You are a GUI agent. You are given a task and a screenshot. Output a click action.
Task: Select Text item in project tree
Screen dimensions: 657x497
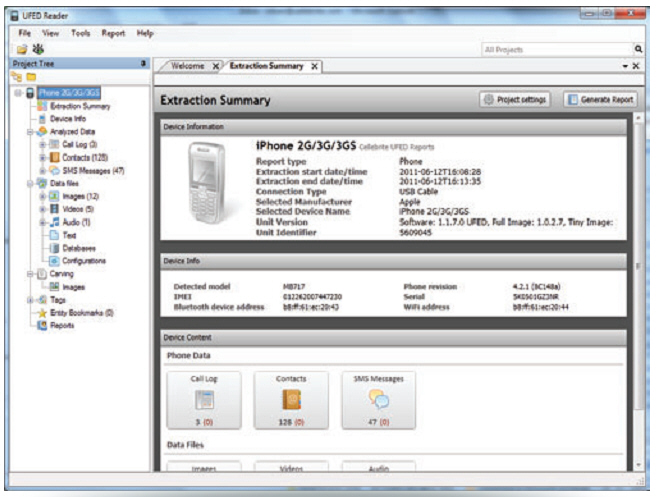[x=69, y=235]
